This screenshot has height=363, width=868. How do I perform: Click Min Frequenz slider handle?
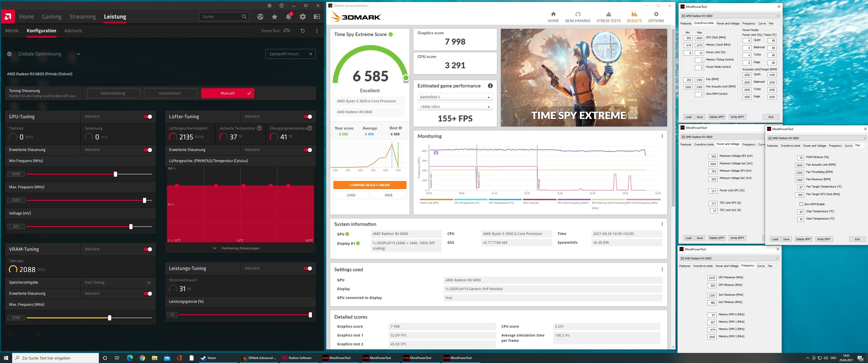[116, 174]
